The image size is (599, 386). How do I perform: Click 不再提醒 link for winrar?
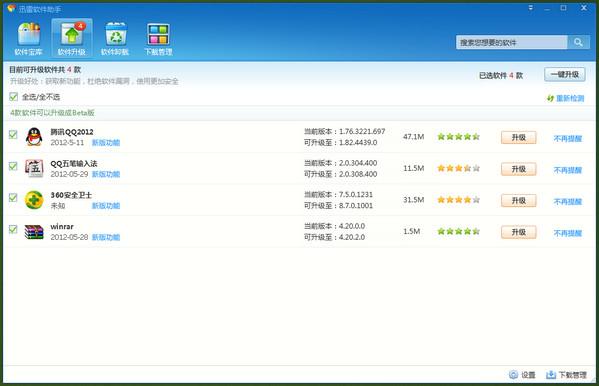click(x=567, y=233)
